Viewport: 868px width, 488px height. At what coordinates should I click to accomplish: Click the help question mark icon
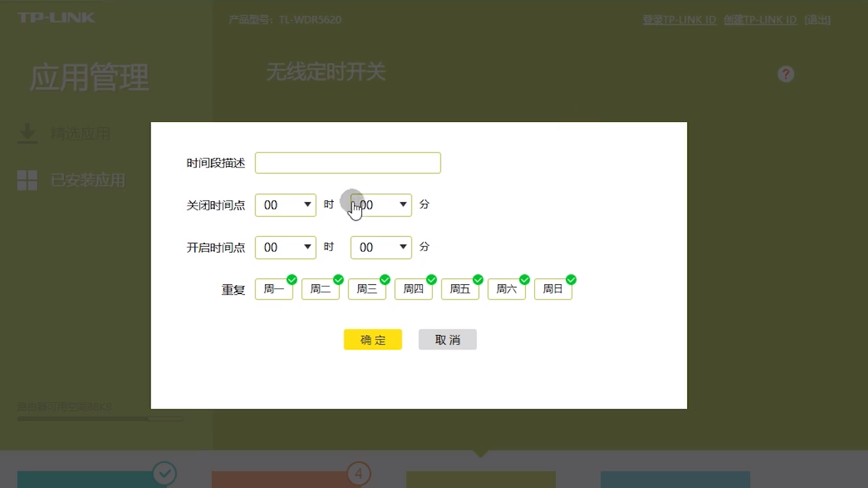(x=786, y=74)
